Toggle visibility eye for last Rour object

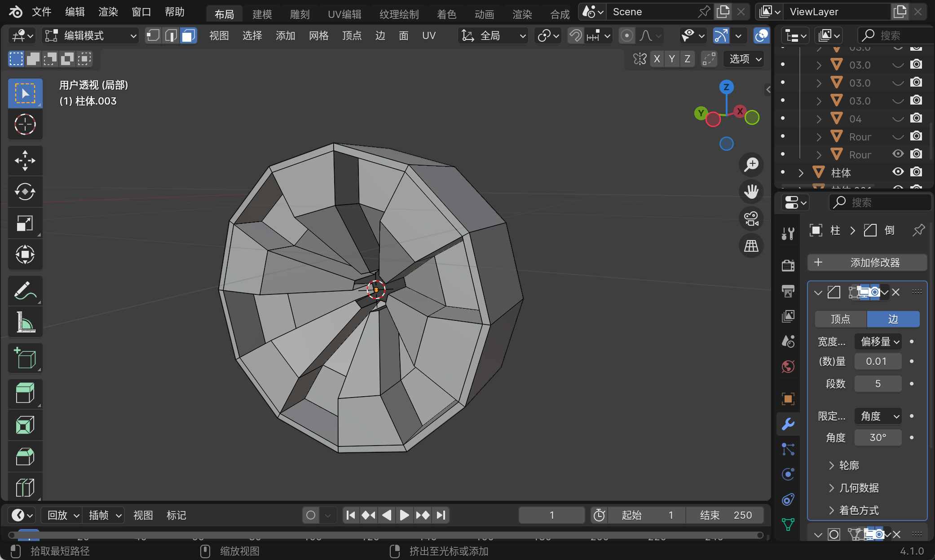pyautogui.click(x=898, y=154)
